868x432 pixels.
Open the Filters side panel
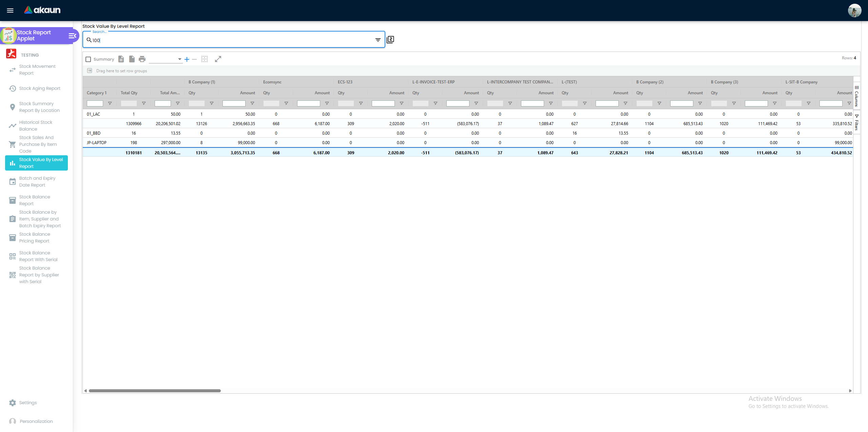[857, 123]
